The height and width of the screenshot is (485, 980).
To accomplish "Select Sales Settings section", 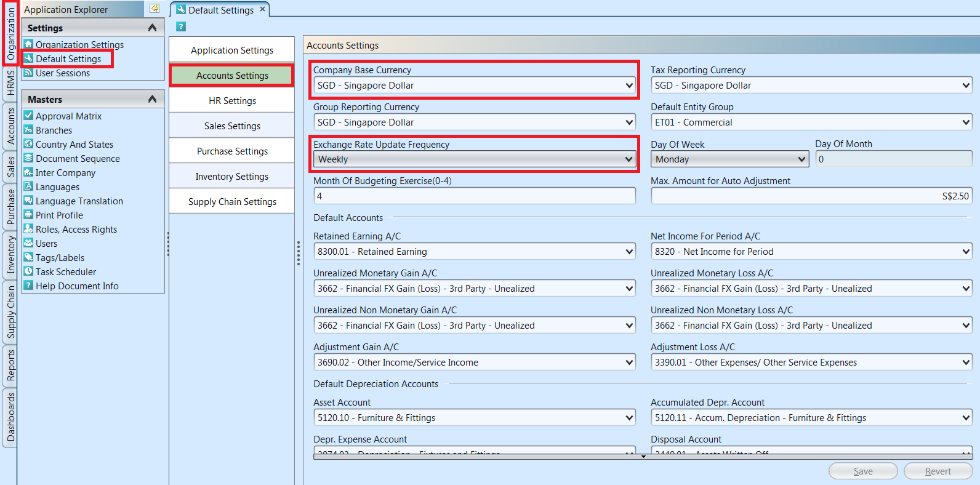I will (232, 126).
